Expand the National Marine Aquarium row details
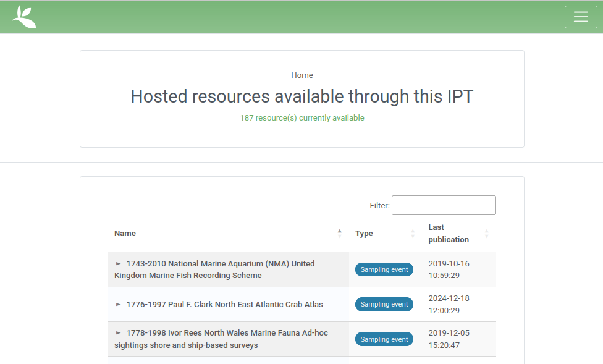Viewport: 603px width, 364px height. [x=118, y=263]
